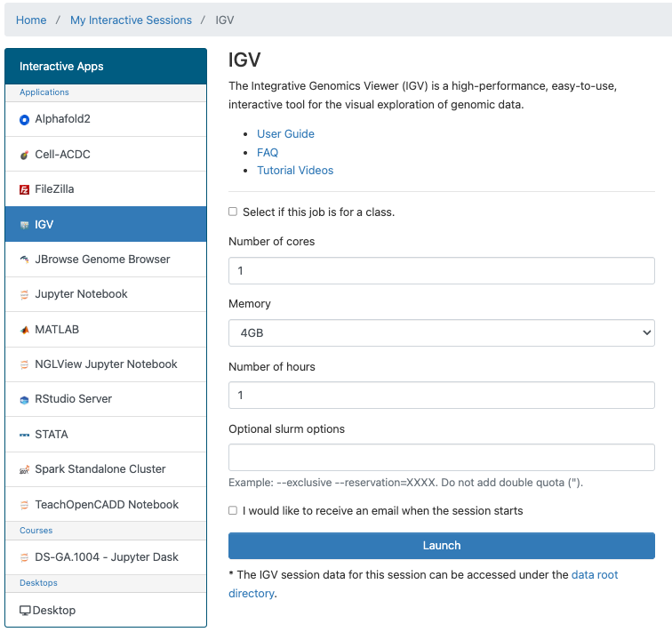Viewport: 672px width, 632px height.
Task: Click the Cell-ACDC icon in sidebar
Action: click(25, 155)
